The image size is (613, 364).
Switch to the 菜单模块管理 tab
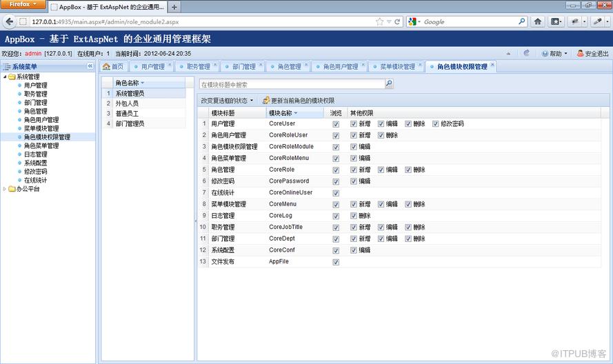point(397,67)
